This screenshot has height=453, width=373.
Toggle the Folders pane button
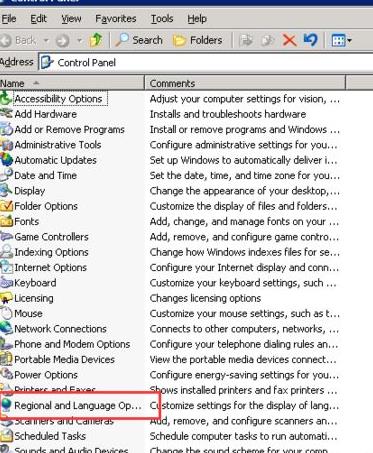197,40
